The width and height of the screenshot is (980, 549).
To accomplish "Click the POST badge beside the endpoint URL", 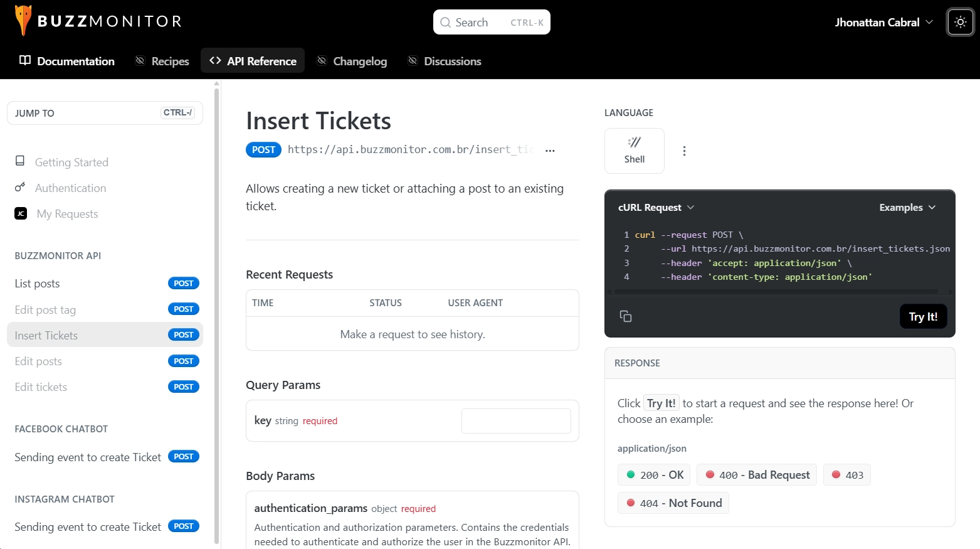I will coord(263,150).
